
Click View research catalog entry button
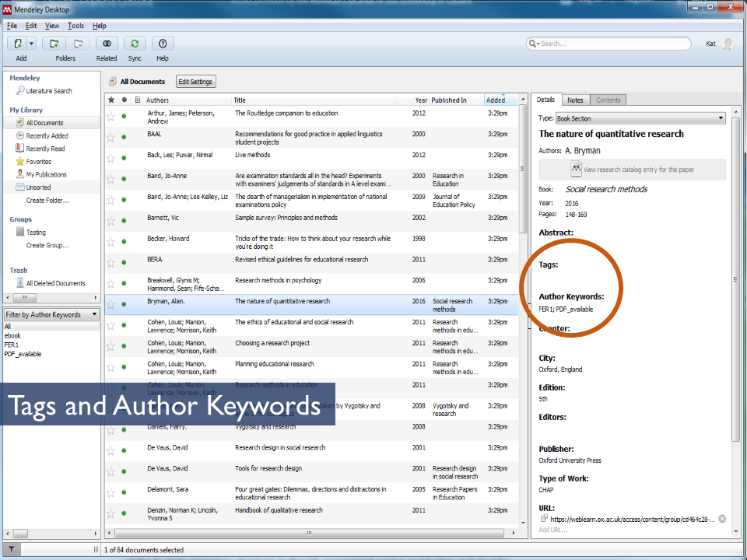(633, 170)
